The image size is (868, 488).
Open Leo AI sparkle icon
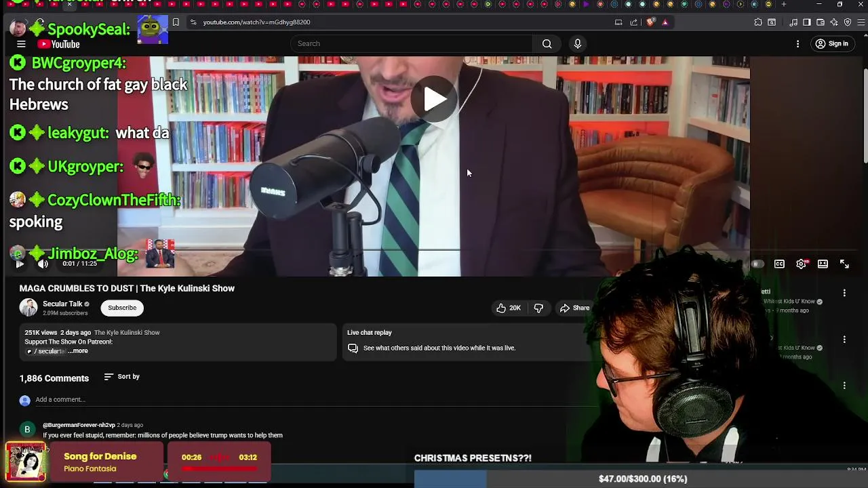tap(834, 22)
